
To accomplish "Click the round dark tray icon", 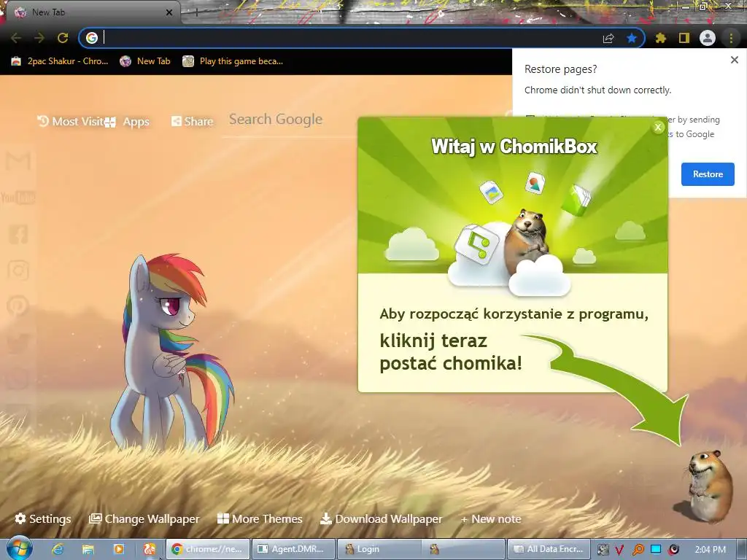I will point(673,550).
